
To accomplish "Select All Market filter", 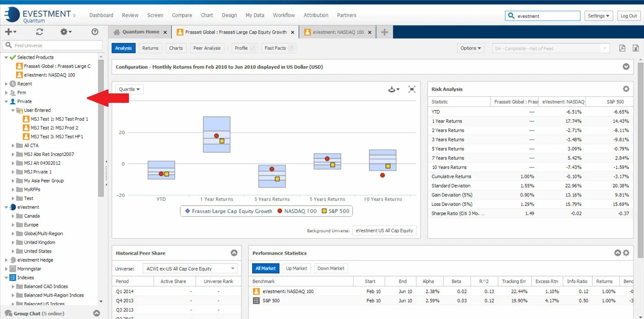I will [265, 268].
